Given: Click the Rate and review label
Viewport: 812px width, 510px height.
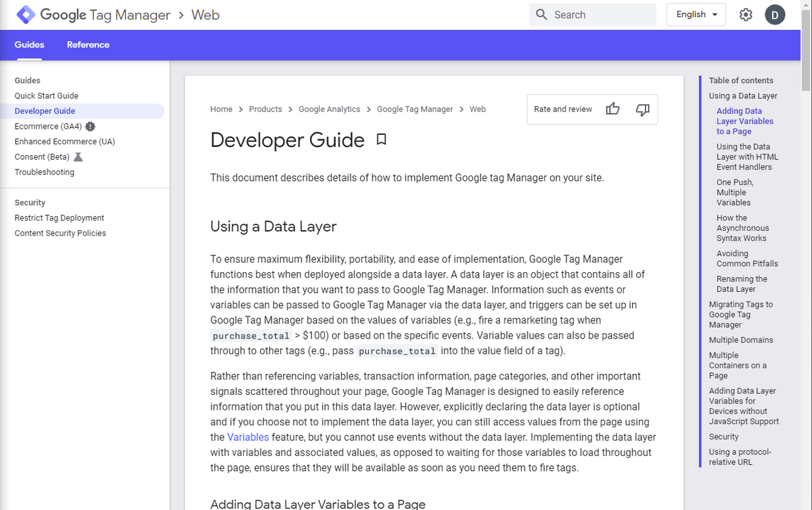Looking at the screenshot, I should click(x=563, y=109).
